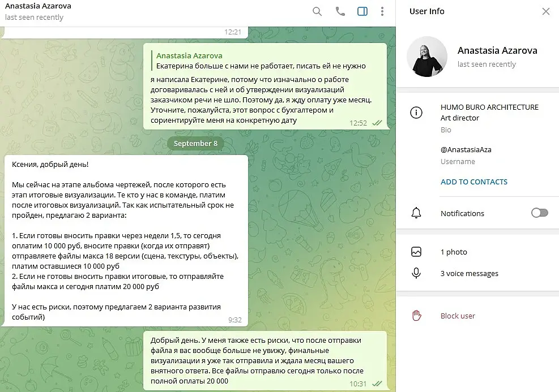This screenshot has height=392, width=559.
Task: Toggle Notifications switch off or on
Action: (x=539, y=213)
